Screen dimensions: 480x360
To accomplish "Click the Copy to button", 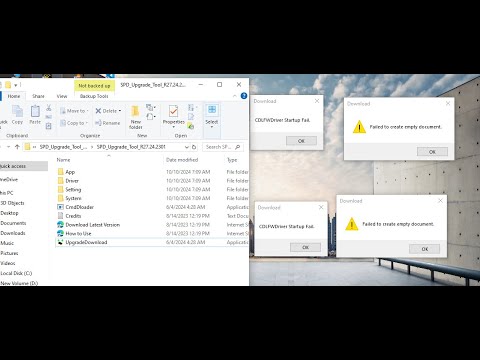I will click(74, 123).
